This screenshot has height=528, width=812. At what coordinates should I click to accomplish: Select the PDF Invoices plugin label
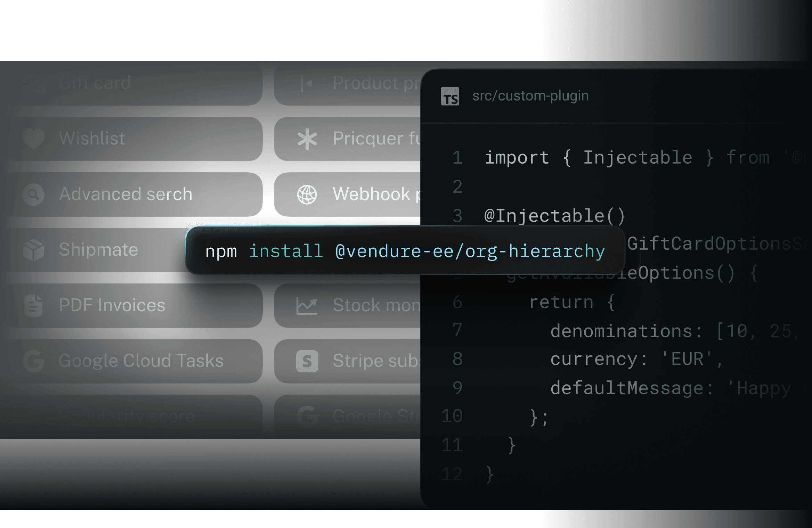tap(112, 305)
